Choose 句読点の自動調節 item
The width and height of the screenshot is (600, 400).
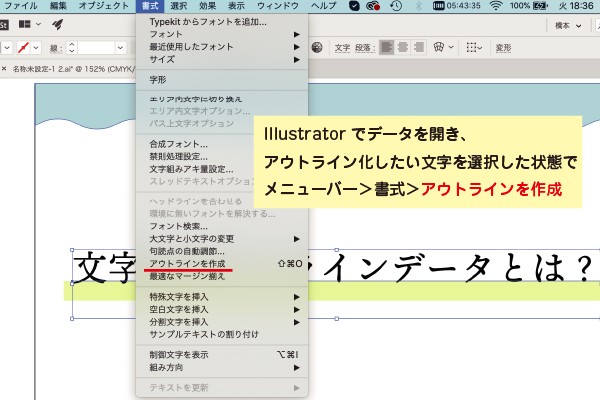pyautogui.click(x=222, y=251)
